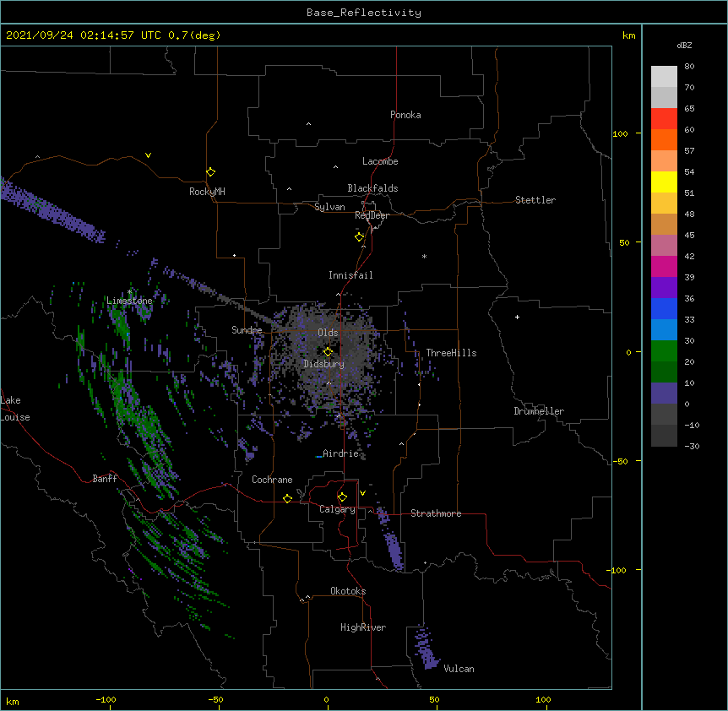Screen dimensions: 728x711
Task: Click the yellow 54 dBZ legend swatch
Action: (664, 182)
